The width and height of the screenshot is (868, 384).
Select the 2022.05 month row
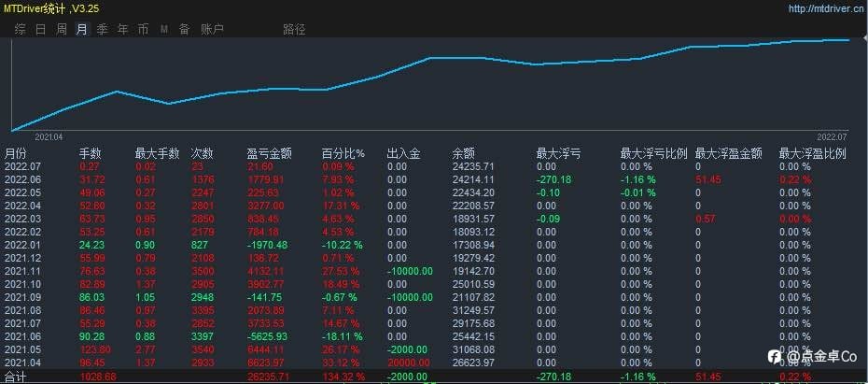coord(434,192)
